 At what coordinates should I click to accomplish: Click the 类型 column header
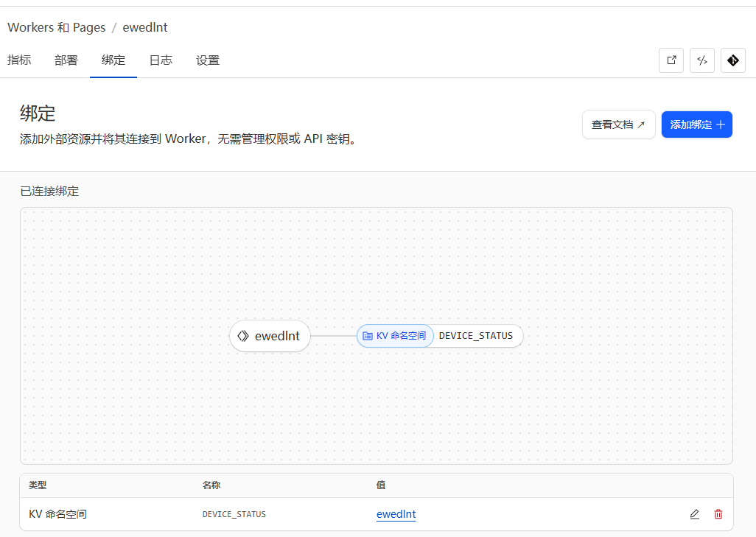pyautogui.click(x=38, y=485)
